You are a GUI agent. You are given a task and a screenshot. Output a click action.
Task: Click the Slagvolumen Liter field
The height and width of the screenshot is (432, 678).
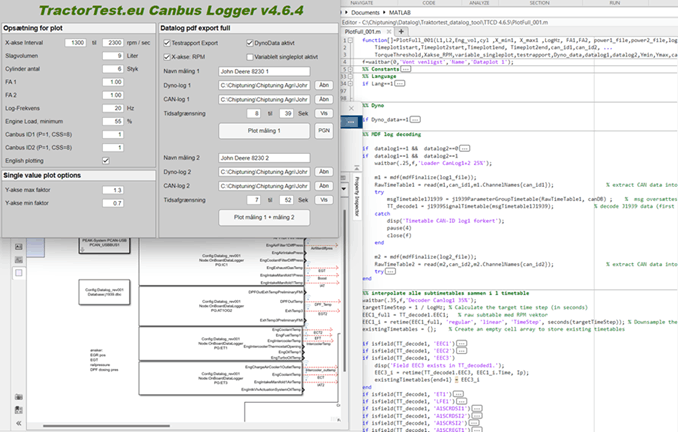click(113, 56)
